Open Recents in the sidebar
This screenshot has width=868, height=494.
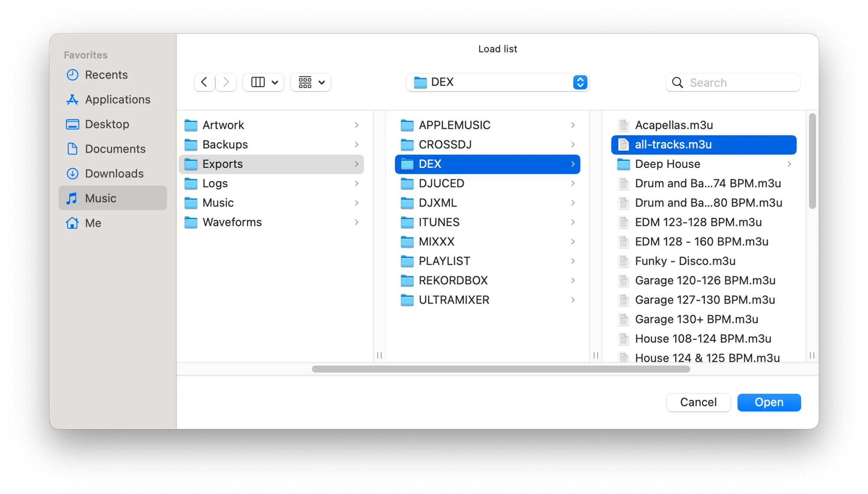point(106,75)
